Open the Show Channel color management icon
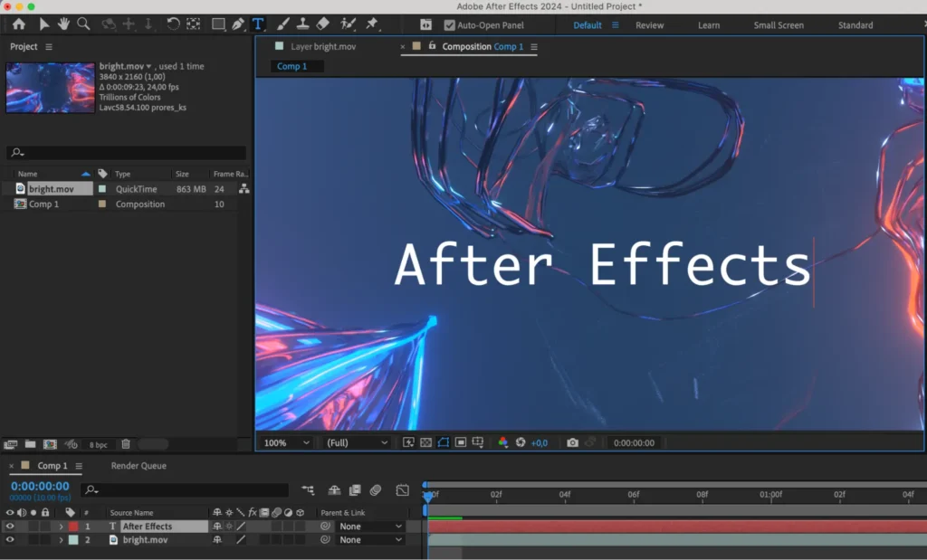Viewport: 927px width, 560px height. click(x=503, y=442)
